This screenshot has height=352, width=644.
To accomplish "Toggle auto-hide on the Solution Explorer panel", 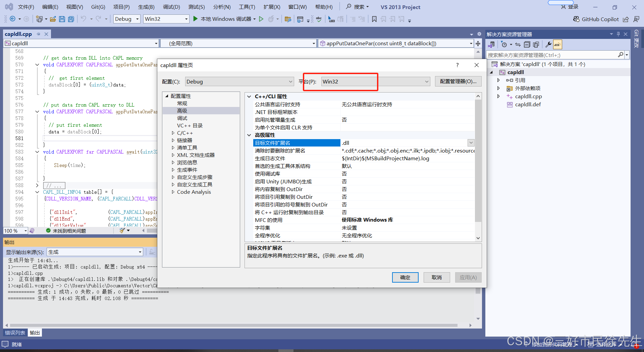I will tap(618, 34).
